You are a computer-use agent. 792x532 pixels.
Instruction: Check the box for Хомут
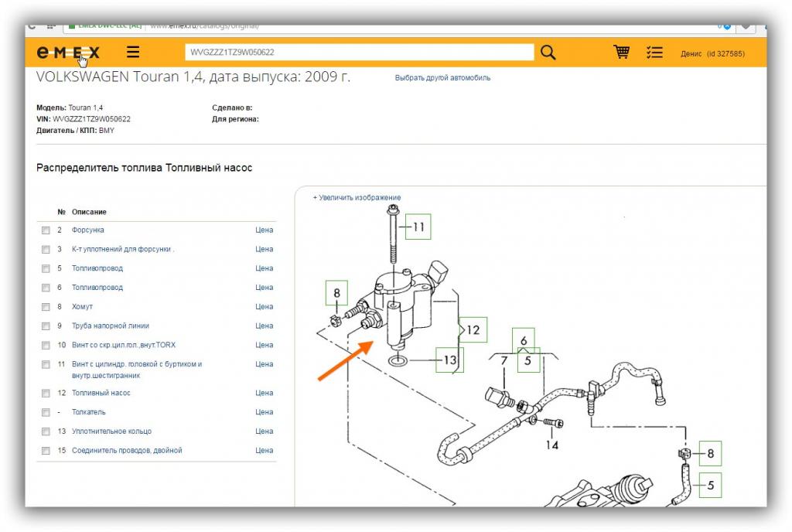click(46, 307)
